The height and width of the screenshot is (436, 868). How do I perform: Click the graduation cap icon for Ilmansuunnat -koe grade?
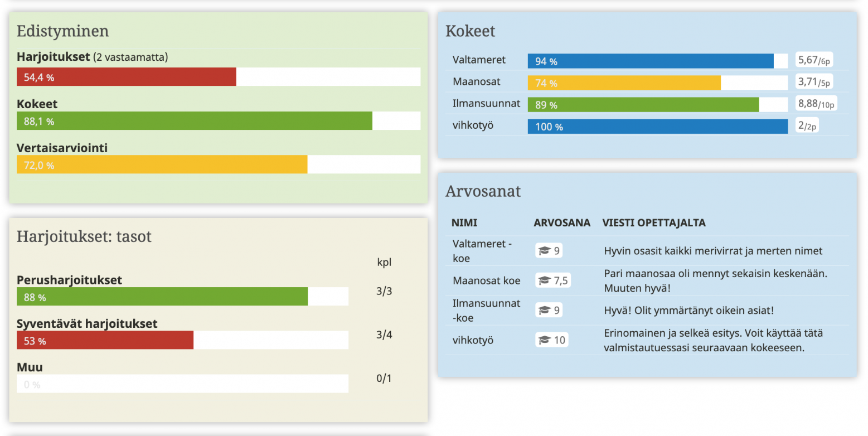point(544,311)
